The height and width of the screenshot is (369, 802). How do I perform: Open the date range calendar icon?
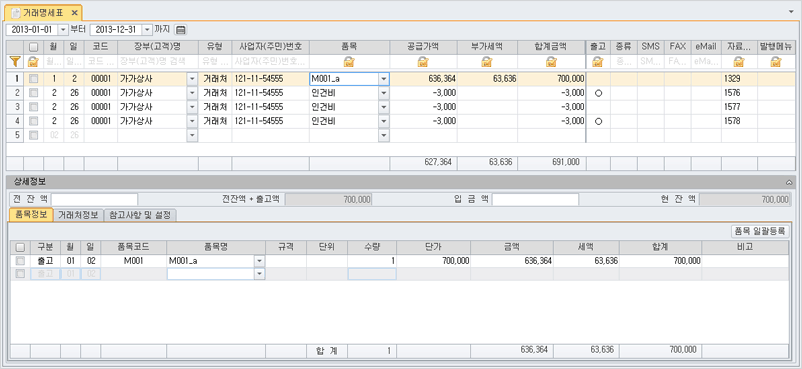click(181, 29)
